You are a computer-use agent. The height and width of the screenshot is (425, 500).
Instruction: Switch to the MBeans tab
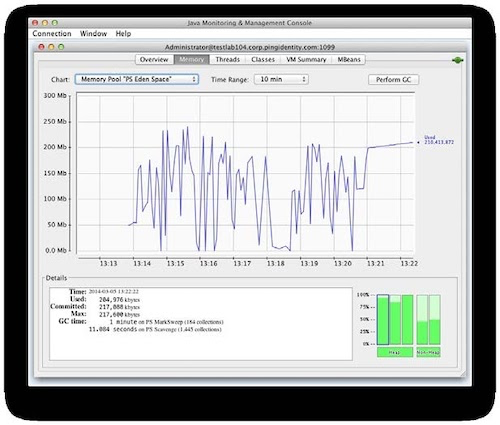pos(349,60)
